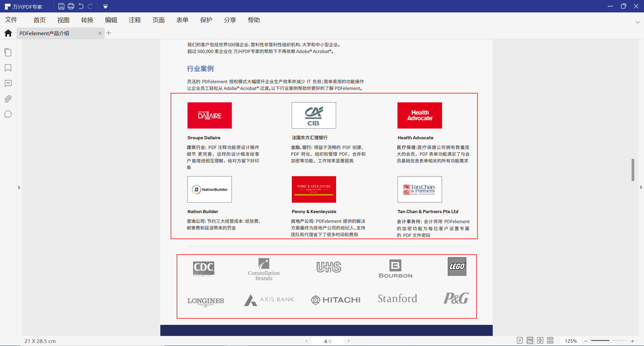Open the 分享 menu tab

pyautogui.click(x=230, y=20)
